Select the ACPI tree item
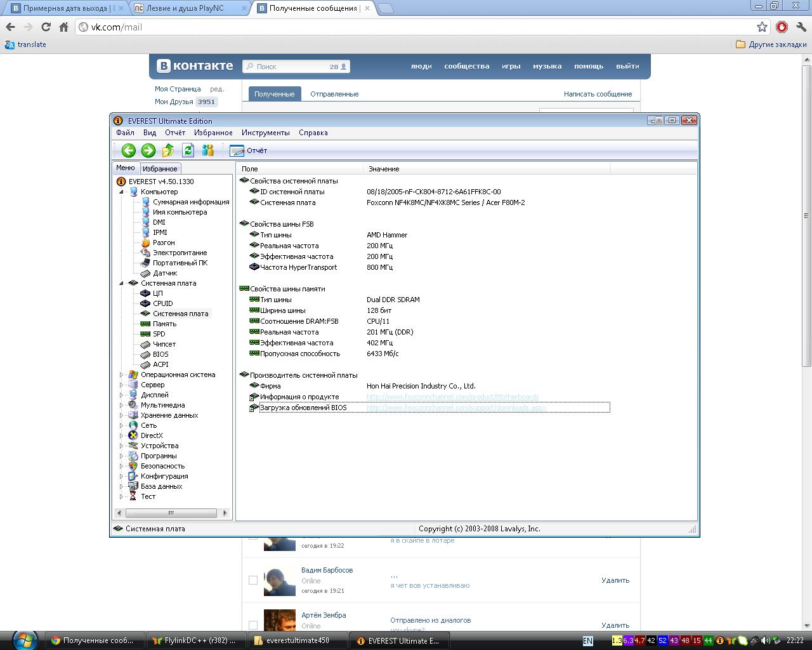The image size is (812, 650). (160, 364)
